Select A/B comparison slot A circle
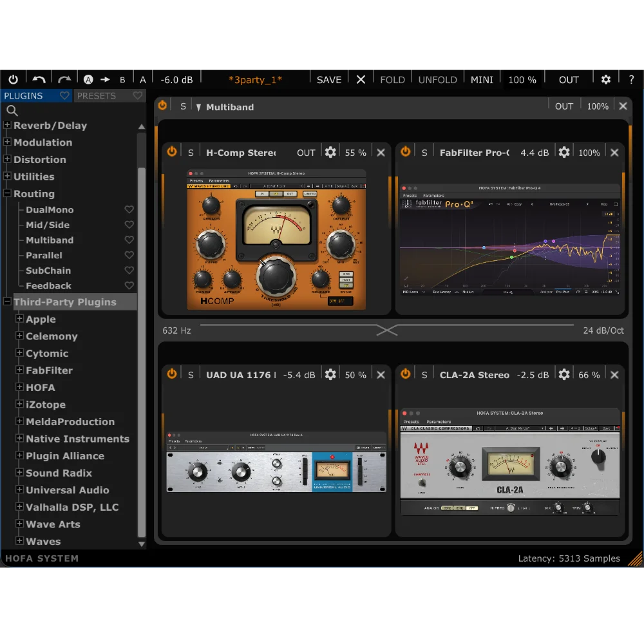The height and width of the screenshot is (644, 644). point(88,79)
